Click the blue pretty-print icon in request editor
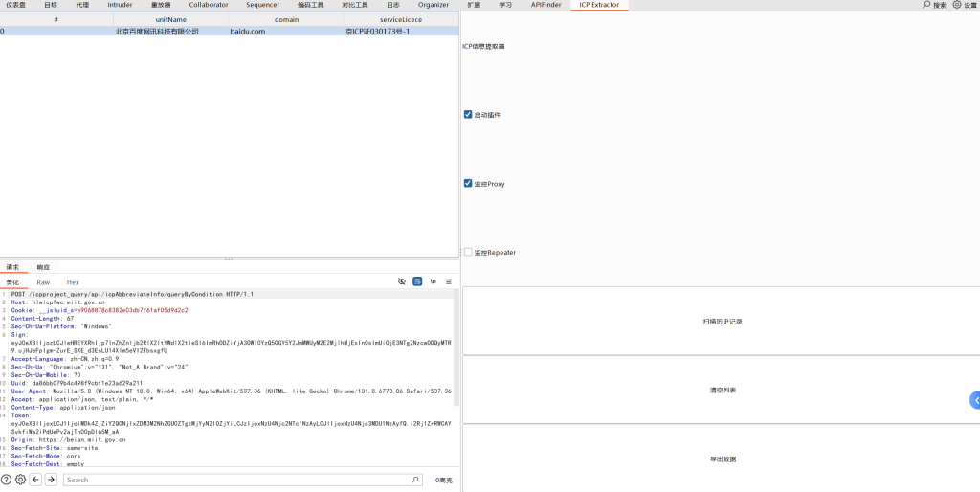The image size is (980, 492). click(x=417, y=281)
